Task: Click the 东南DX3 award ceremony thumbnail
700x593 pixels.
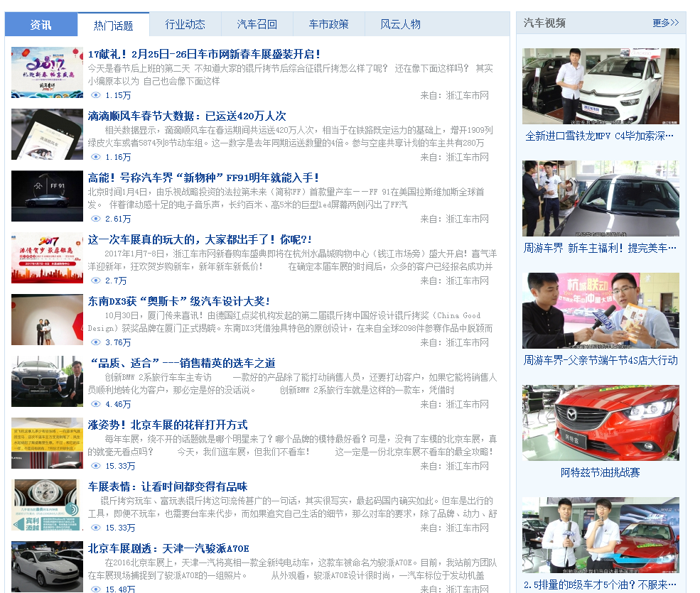Action: point(48,320)
